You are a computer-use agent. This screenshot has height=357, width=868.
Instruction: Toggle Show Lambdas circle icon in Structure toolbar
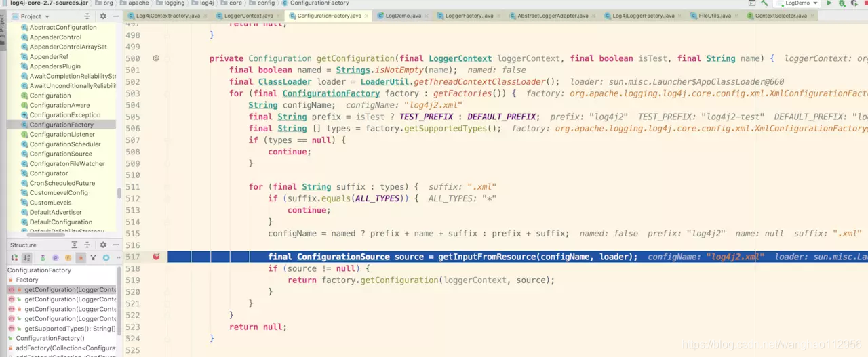[x=106, y=257]
